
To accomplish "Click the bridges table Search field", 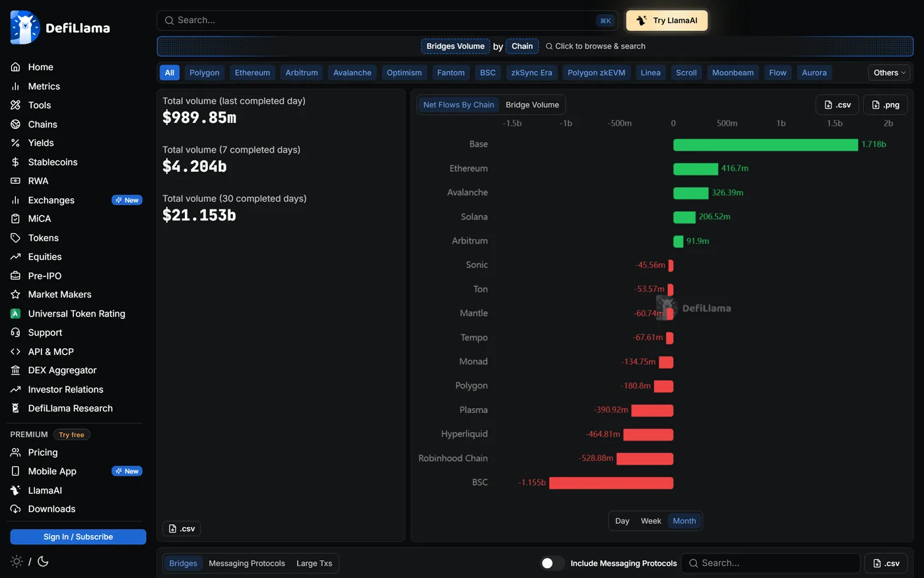I will click(771, 563).
